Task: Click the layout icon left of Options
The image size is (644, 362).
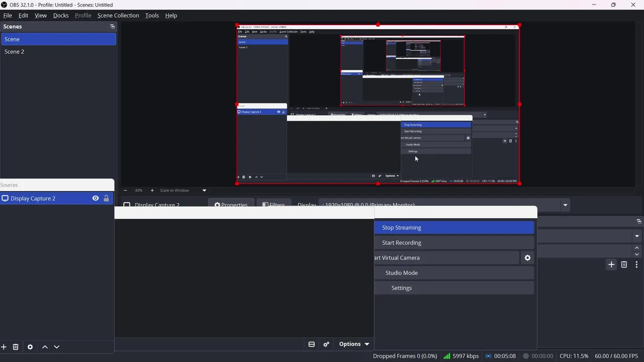Action: [311, 344]
